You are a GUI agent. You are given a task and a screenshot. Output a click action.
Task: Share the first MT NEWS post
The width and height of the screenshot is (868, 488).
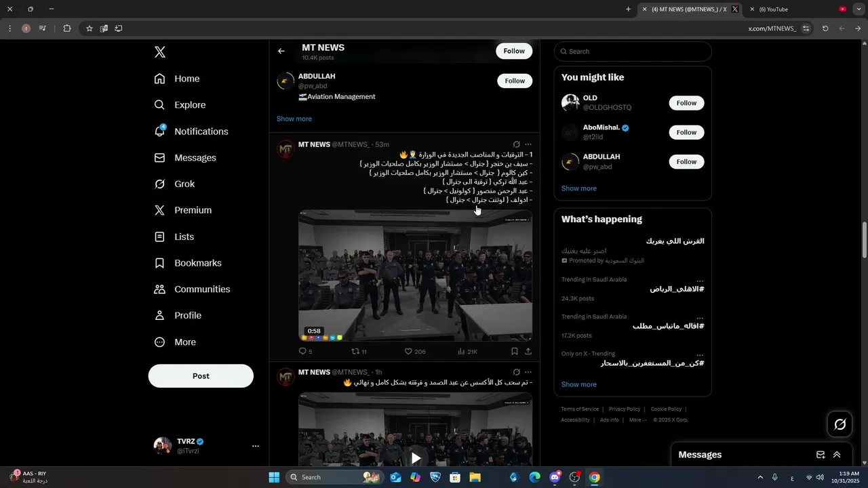528,352
